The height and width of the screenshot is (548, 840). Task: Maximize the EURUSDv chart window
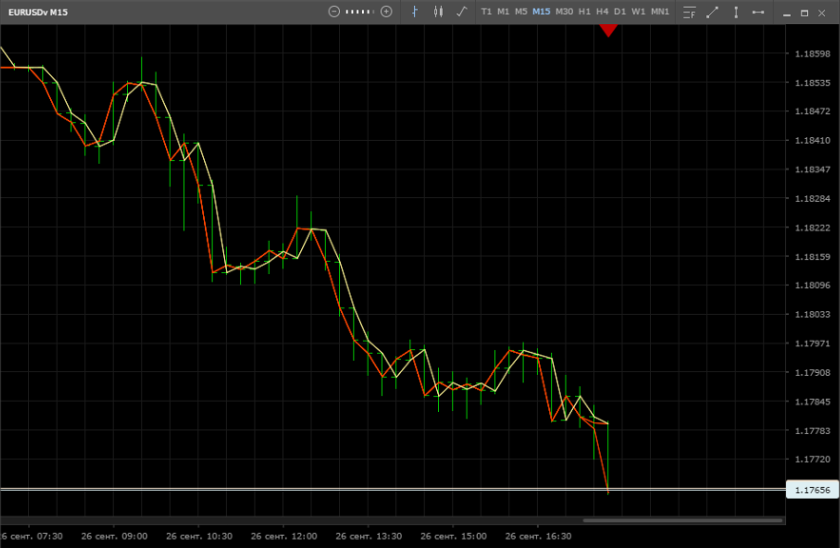(x=804, y=13)
